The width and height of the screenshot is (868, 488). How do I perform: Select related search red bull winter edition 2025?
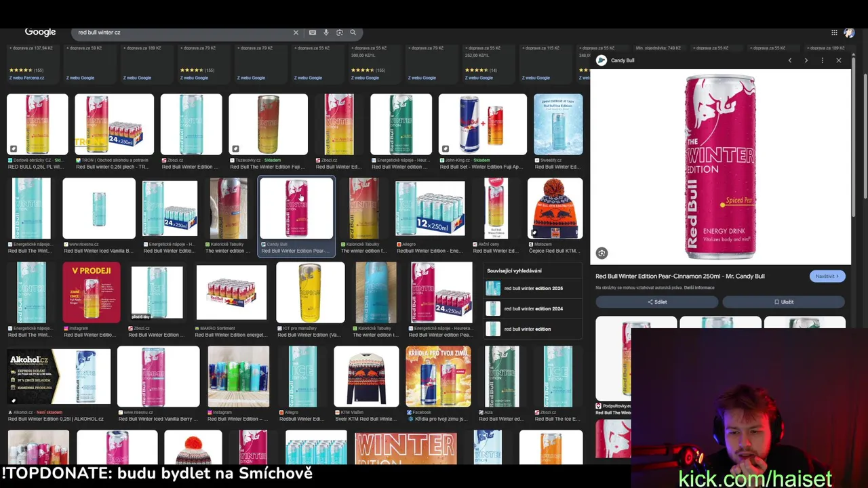(x=533, y=288)
